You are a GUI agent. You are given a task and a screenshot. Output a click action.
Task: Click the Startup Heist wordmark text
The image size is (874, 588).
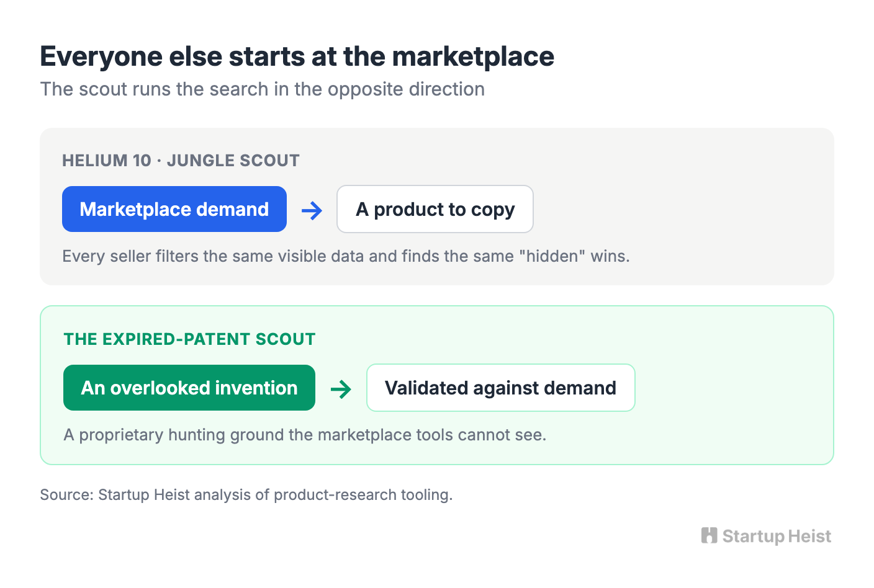click(x=777, y=537)
